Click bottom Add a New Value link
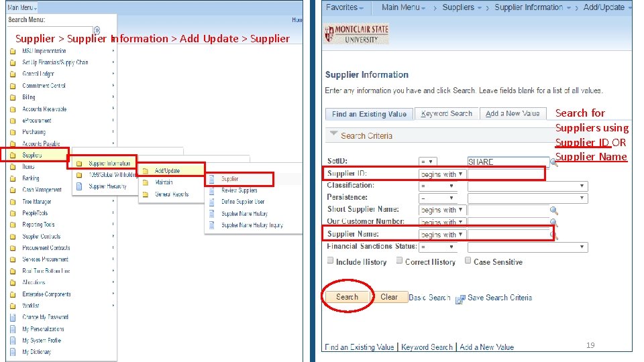Screen dimensions: 644x362 (x=487, y=347)
